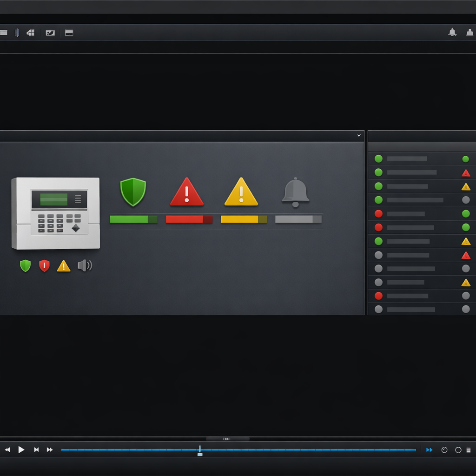Screen dimensions: 476x476
Task: Click the rewind button in playback bar
Action: (7, 450)
